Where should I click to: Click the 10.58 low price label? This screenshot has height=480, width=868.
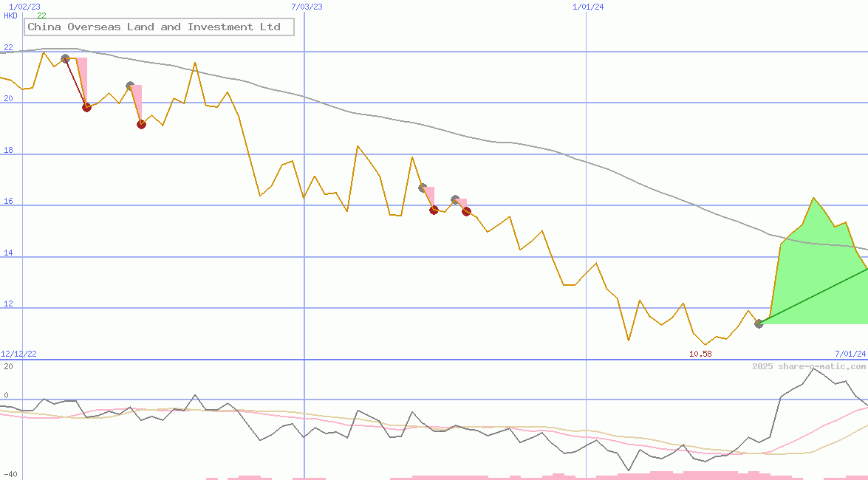[x=700, y=354]
